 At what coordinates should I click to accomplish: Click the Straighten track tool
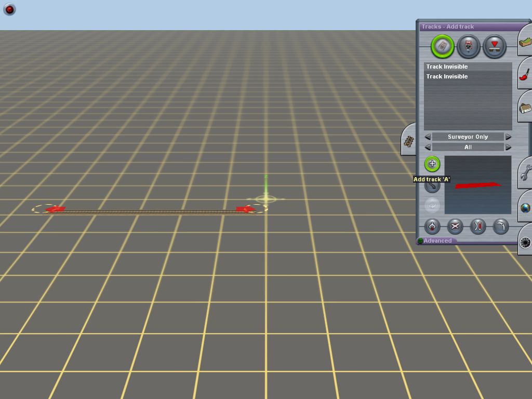(x=478, y=226)
